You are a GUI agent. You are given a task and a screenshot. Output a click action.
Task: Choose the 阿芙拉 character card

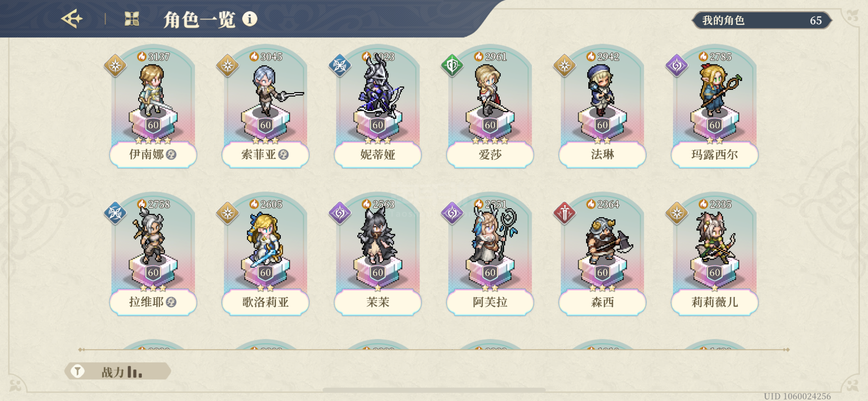pos(490,254)
